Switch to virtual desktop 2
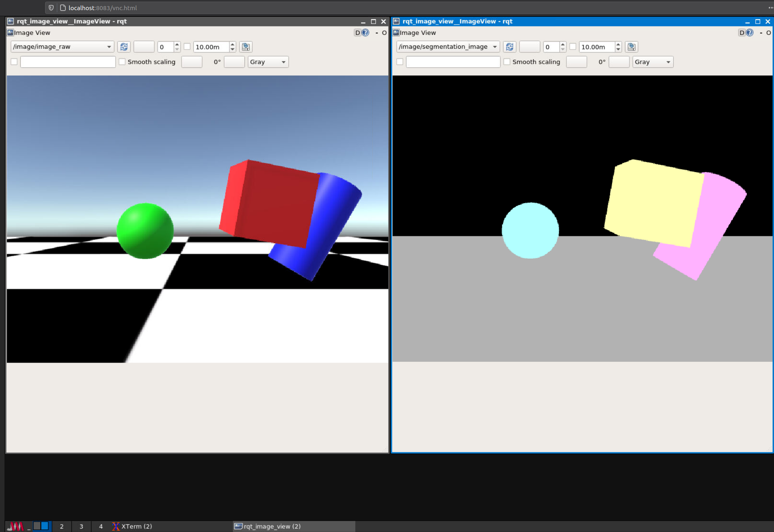This screenshot has height=532, width=774. (62, 526)
